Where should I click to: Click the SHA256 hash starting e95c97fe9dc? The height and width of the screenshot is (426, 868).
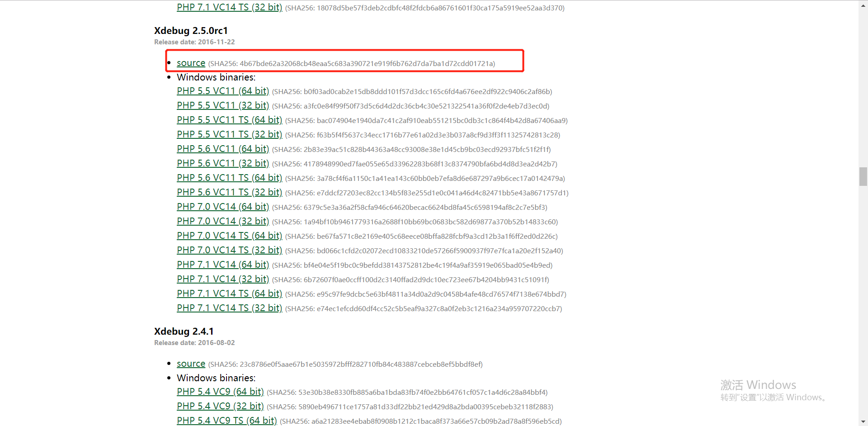(425, 294)
